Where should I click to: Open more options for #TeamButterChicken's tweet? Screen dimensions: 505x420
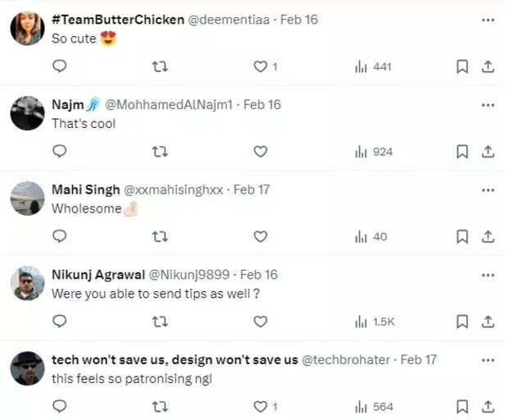click(x=488, y=20)
